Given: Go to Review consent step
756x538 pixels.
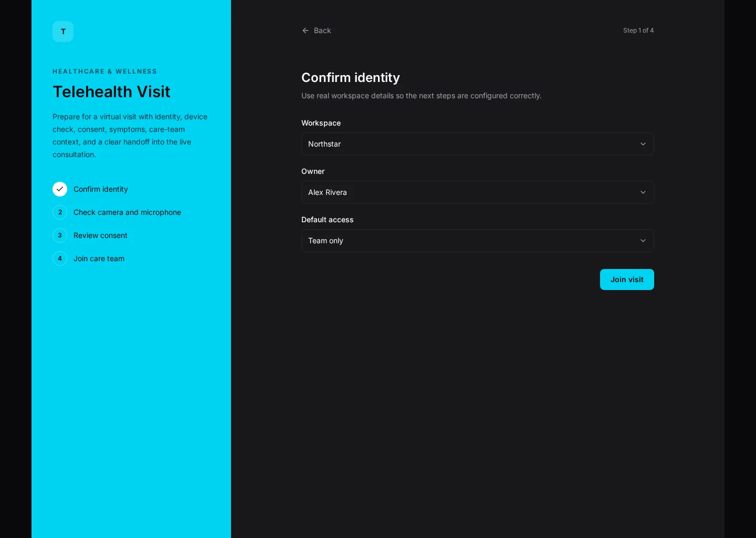Looking at the screenshot, I should [x=100, y=235].
